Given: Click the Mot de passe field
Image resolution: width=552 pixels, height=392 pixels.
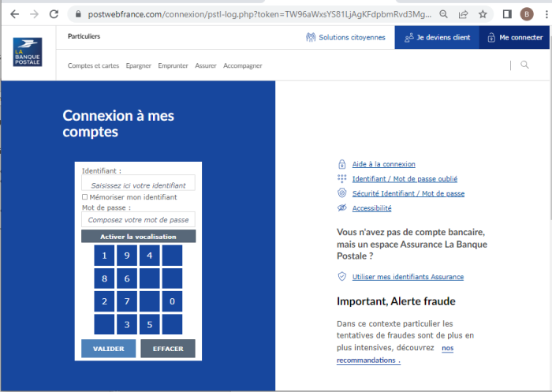Looking at the screenshot, I should coord(138,219).
